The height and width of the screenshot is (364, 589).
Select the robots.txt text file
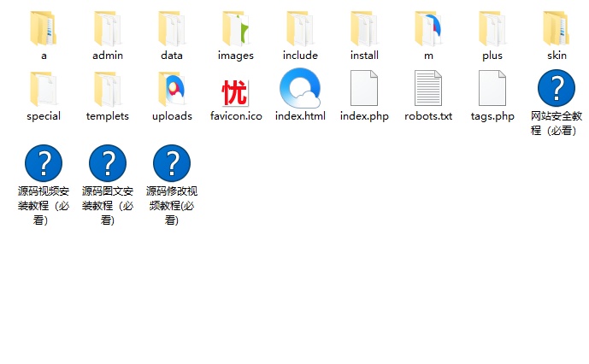428,89
